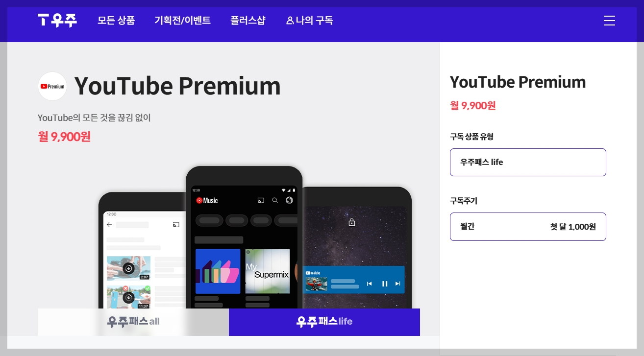The image size is (644, 356).
Task: Open the 플러스샵 menu
Action: tap(248, 21)
